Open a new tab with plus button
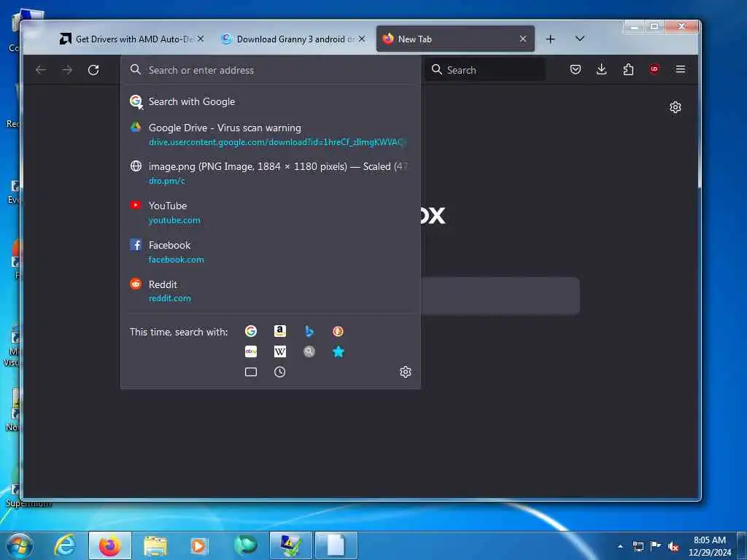Image resolution: width=747 pixels, height=560 pixels. [x=550, y=39]
